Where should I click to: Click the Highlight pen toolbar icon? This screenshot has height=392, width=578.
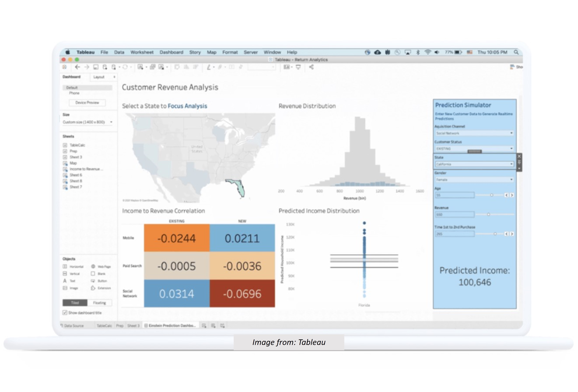[x=209, y=67]
